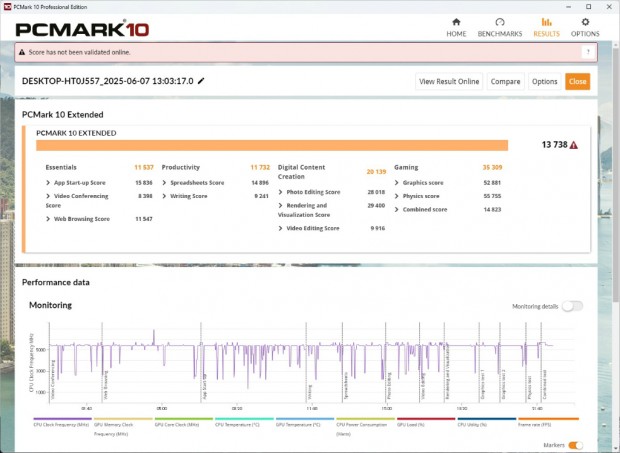Expand Photo Editing Score row

click(x=281, y=192)
